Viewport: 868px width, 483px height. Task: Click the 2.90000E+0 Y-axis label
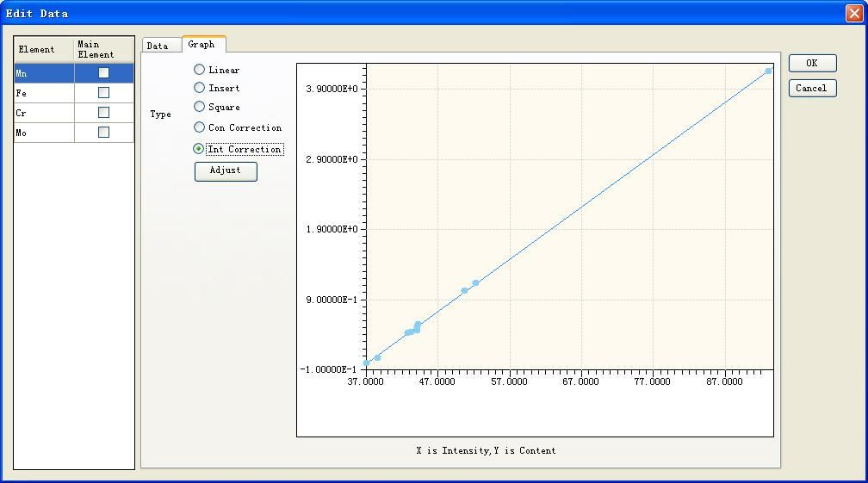332,159
